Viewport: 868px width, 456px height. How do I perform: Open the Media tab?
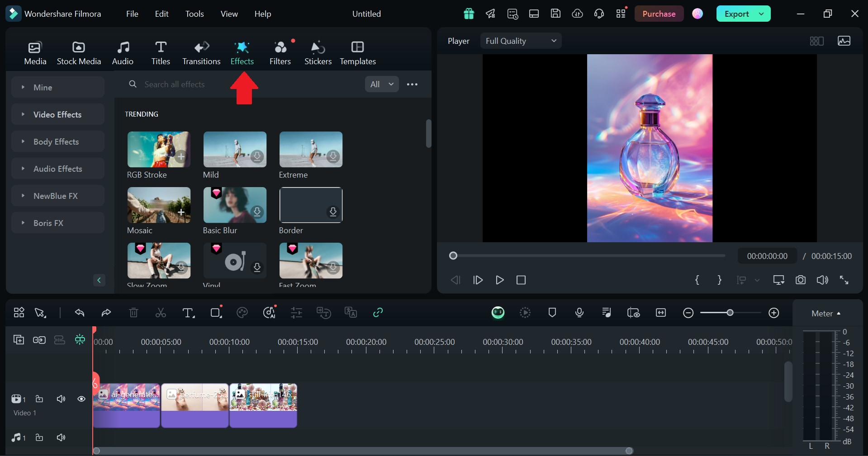tap(35, 53)
